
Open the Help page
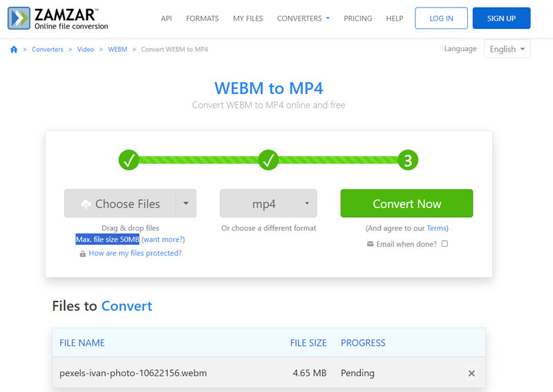[x=395, y=19]
